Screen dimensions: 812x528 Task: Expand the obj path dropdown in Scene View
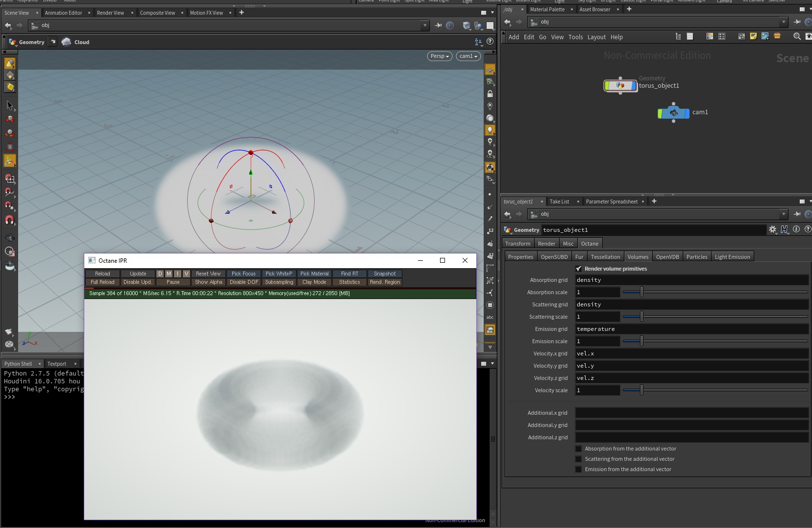[x=424, y=25]
